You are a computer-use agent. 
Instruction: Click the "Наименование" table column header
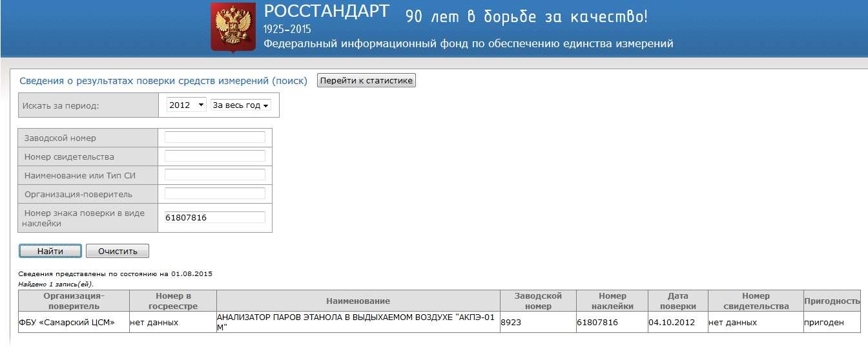(358, 301)
